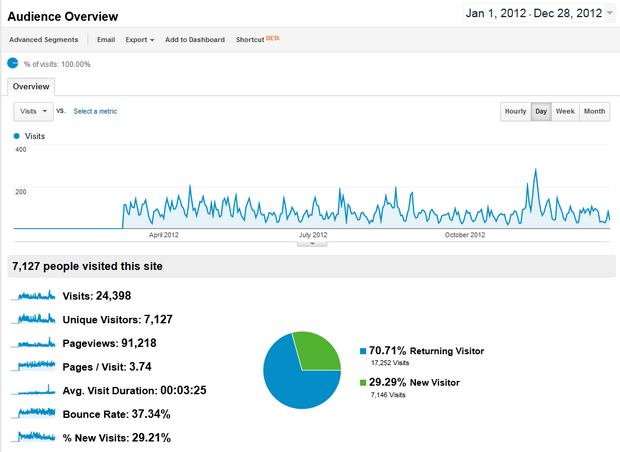620x452 pixels.
Task: Click the Pages / Visit sparkline icon
Action: tap(36, 366)
